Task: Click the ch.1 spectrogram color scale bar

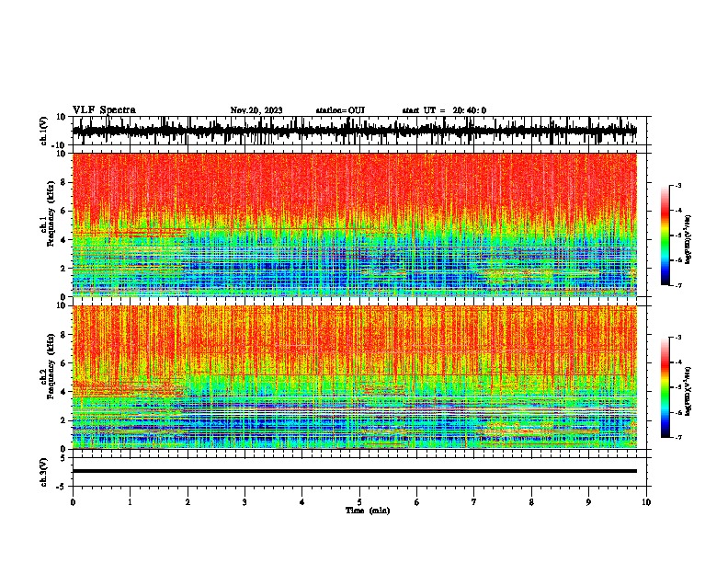Action: pyautogui.click(x=665, y=236)
